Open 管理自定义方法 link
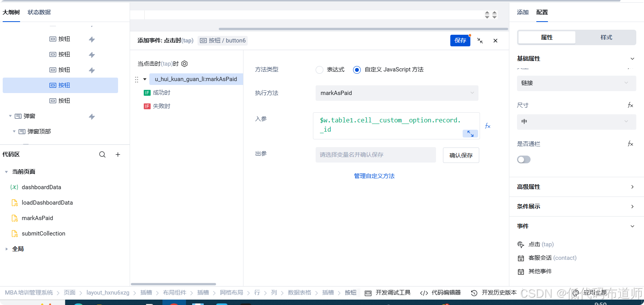This screenshot has width=644, height=305. [x=374, y=176]
